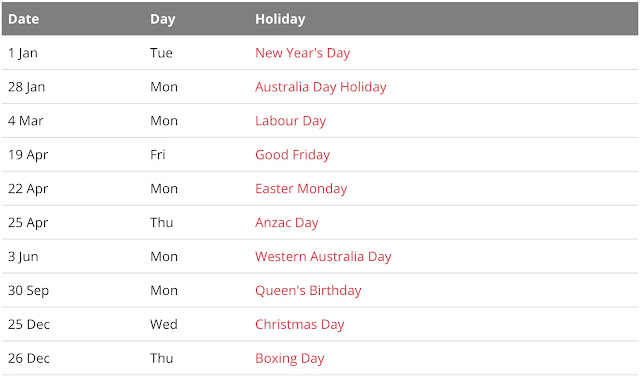This screenshot has height=379, width=640.
Task: Open the Australia Day Holiday link
Action: [320, 87]
